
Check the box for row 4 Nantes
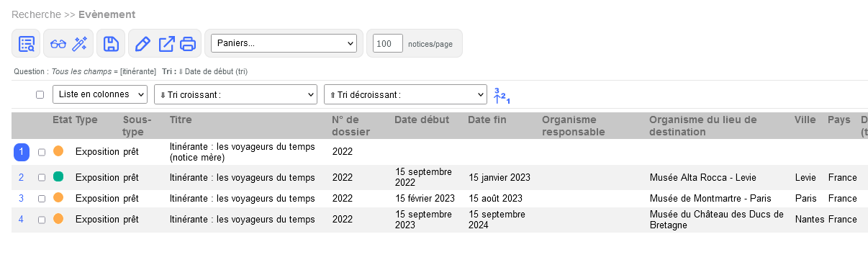pos(41,220)
